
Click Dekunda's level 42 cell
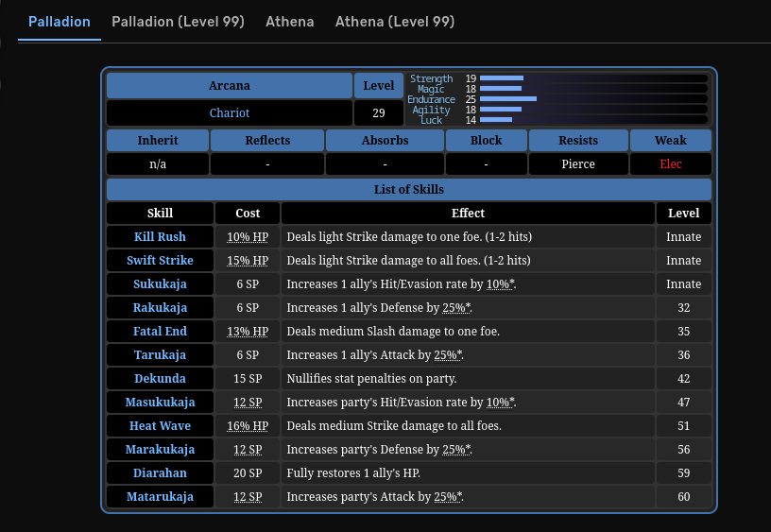tap(683, 379)
